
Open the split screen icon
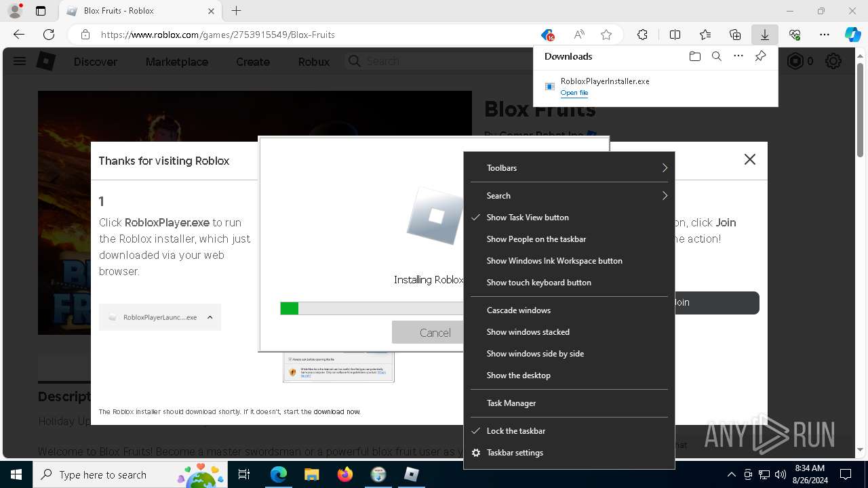tap(675, 35)
